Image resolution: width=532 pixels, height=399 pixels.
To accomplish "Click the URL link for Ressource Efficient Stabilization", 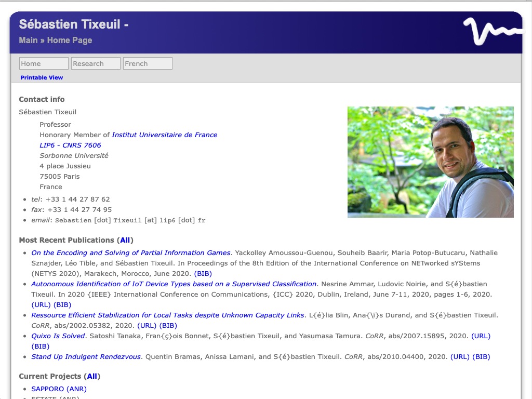I will (145, 325).
